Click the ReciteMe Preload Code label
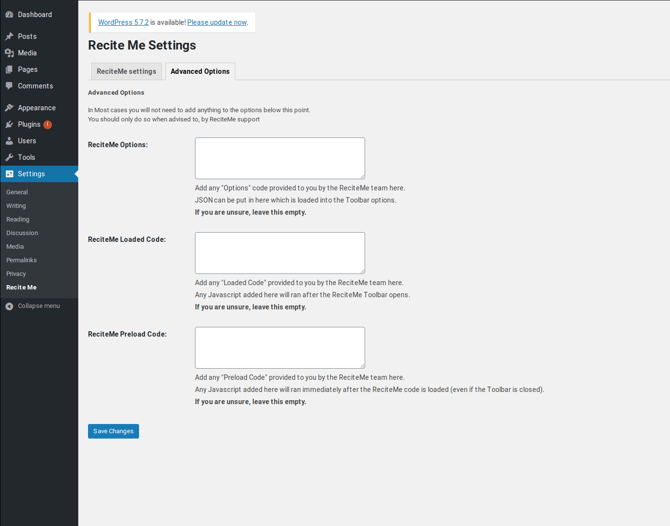 pyautogui.click(x=127, y=334)
